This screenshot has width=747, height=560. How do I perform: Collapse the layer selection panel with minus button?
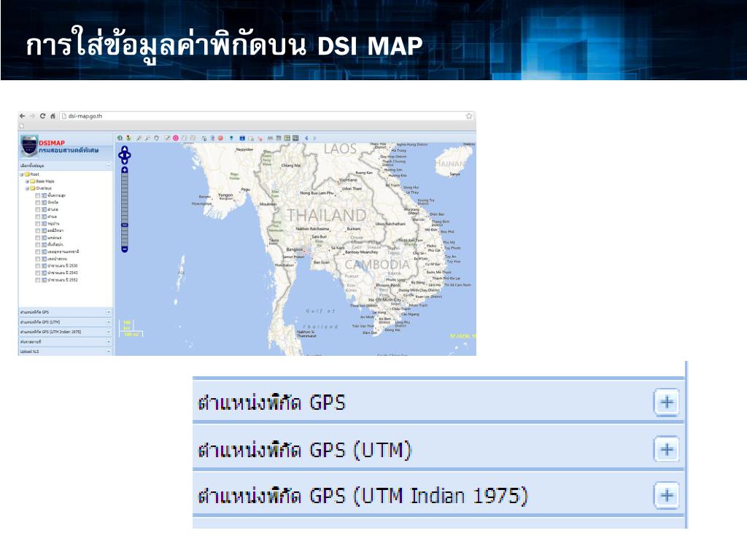[109, 166]
